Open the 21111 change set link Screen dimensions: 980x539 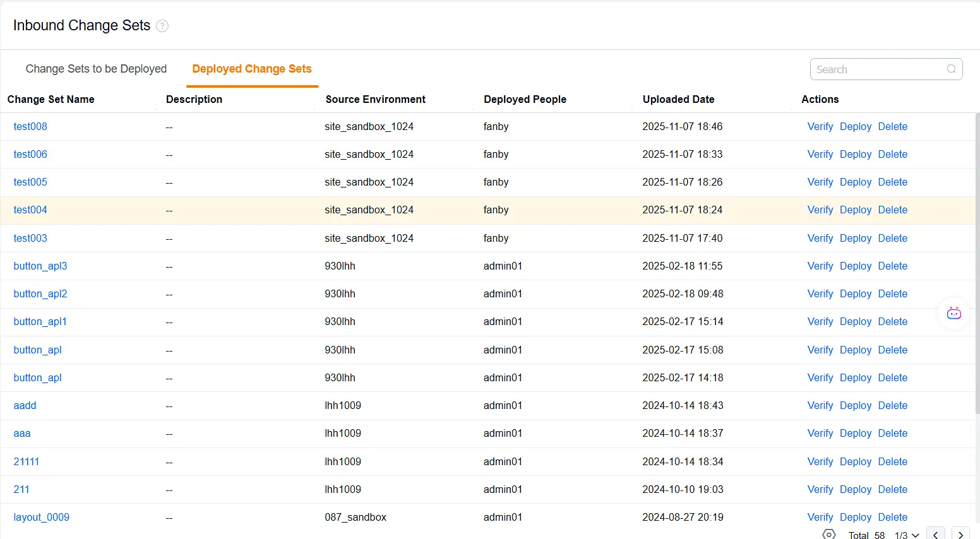27,461
